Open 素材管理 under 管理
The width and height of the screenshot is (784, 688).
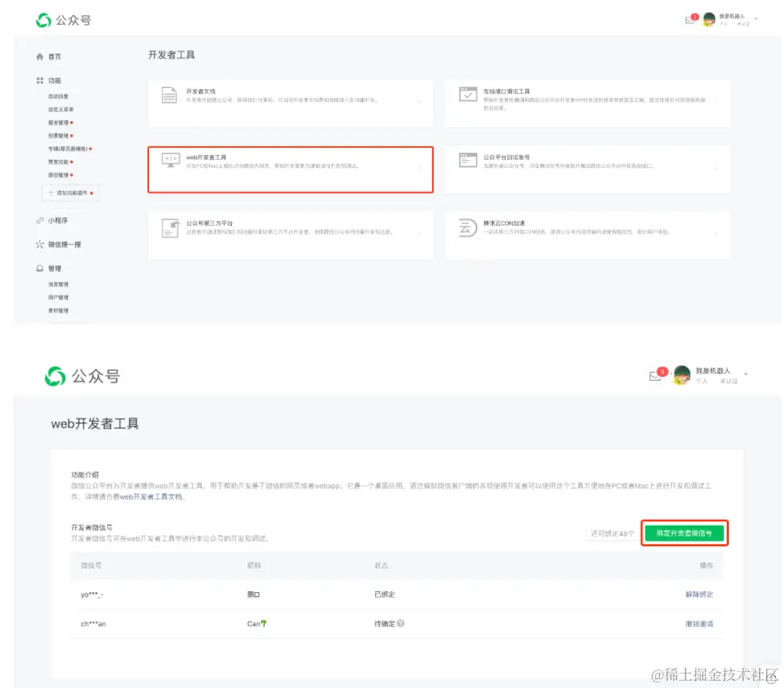[x=58, y=310]
